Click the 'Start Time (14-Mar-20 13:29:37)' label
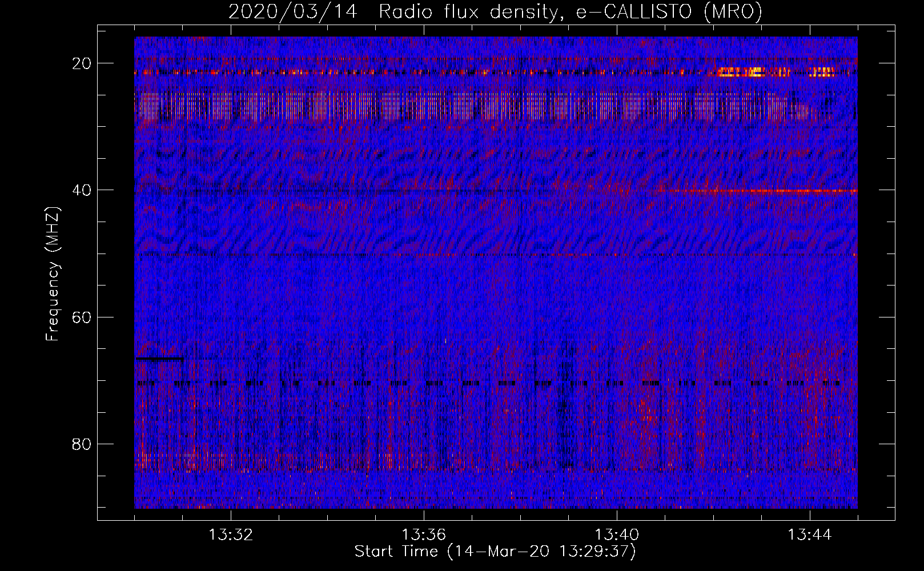 [495, 552]
